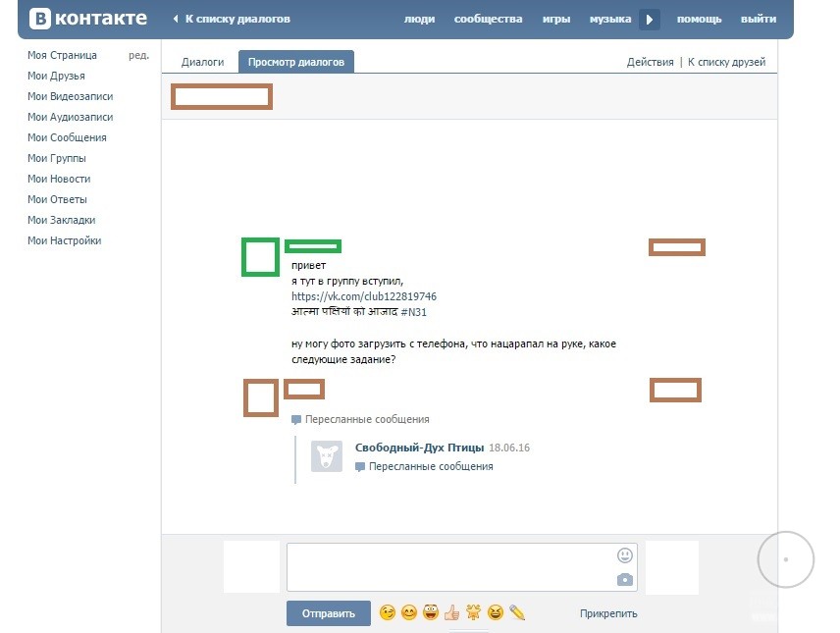Insert the winking emoji
The height and width of the screenshot is (633, 840).
pyautogui.click(x=389, y=611)
